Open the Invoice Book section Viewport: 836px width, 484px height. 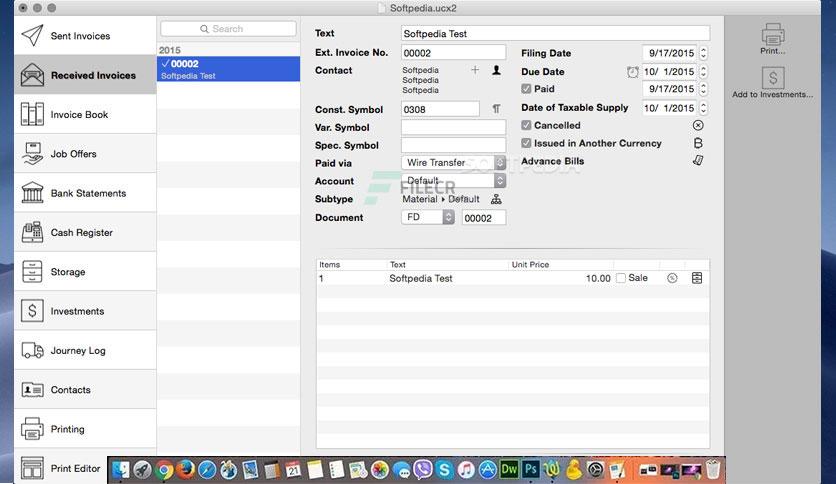click(x=85, y=115)
